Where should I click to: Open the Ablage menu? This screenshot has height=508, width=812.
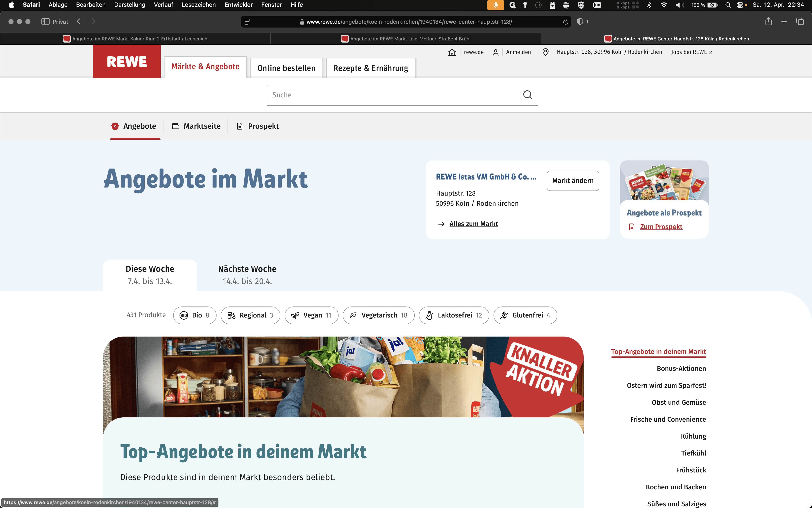tap(58, 5)
